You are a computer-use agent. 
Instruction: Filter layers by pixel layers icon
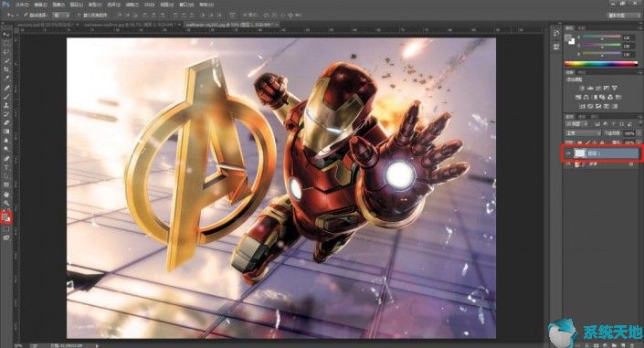click(597, 123)
